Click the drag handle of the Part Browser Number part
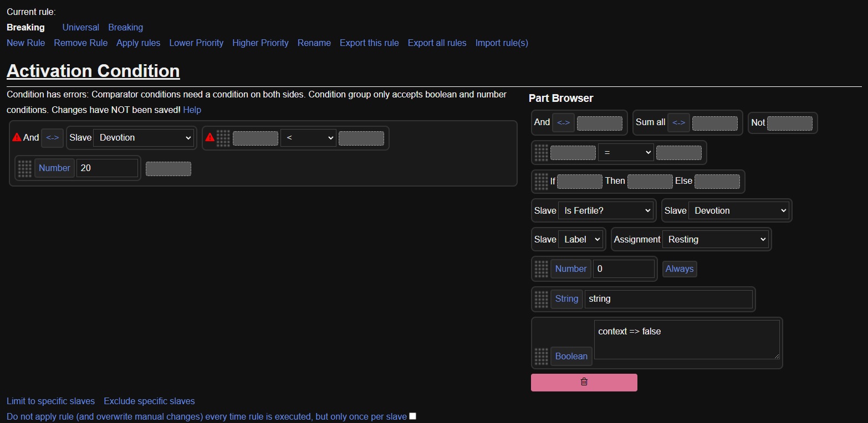 click(x=541, y=269)
